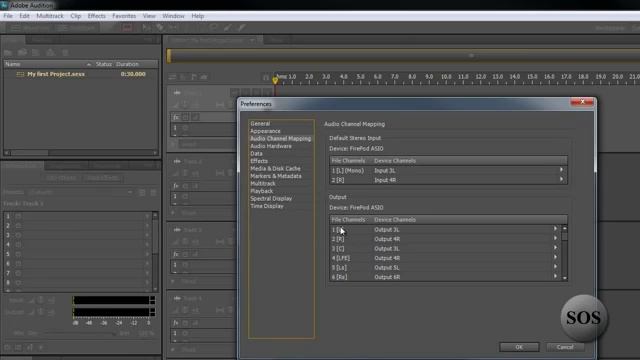Toggle power for Effects Rack slot 4
Image resolution: width=640 pixels, height=360 pixels.
point(18,245)
